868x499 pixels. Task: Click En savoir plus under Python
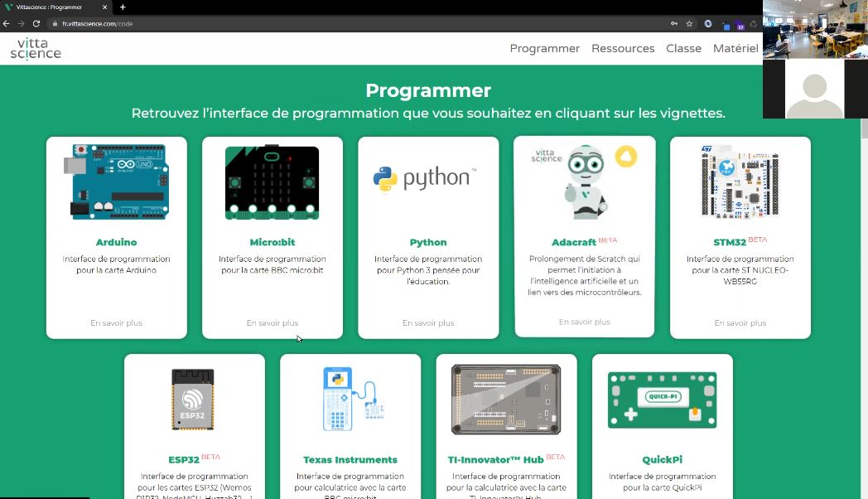tap(428, 323)
